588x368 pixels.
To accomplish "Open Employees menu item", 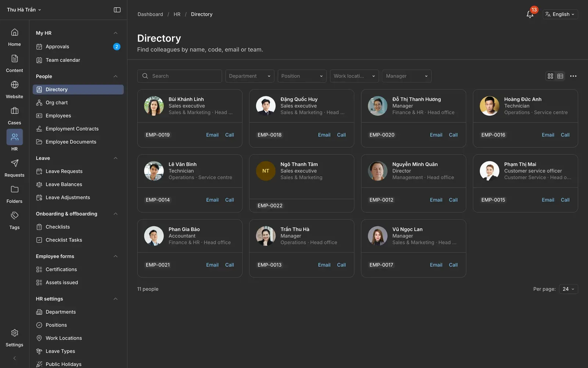I will coord(78,116).
